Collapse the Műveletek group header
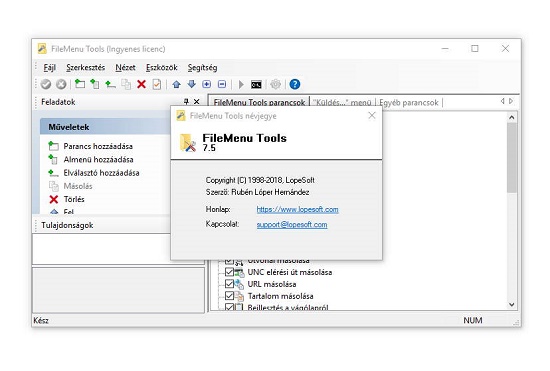This screenshot has width=550, height=371. 105,127
